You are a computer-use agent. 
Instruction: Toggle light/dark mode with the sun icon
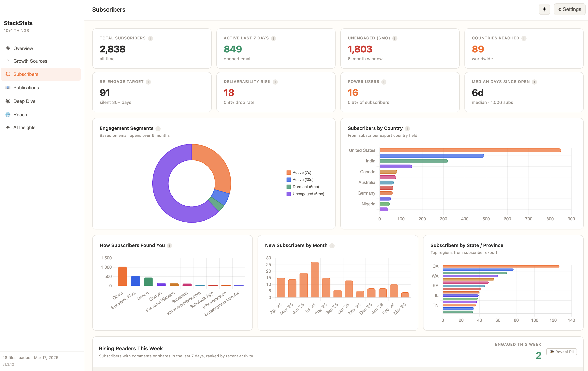[544, 9]
